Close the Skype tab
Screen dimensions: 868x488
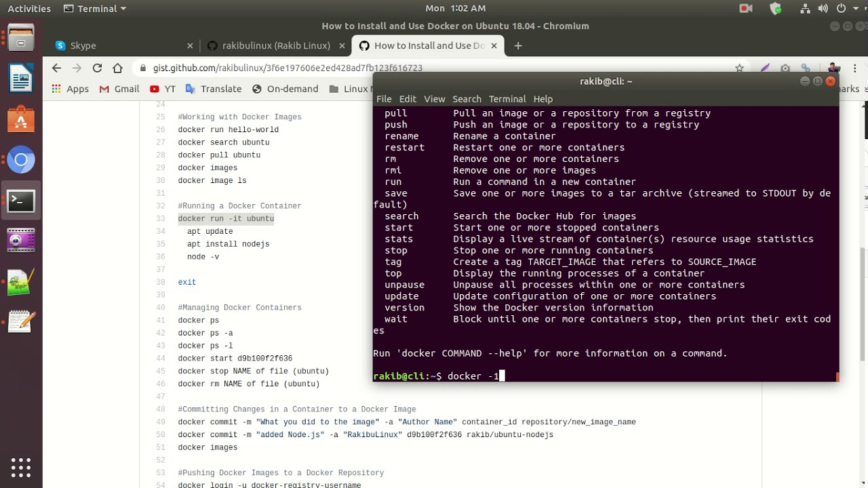point(190,45)
